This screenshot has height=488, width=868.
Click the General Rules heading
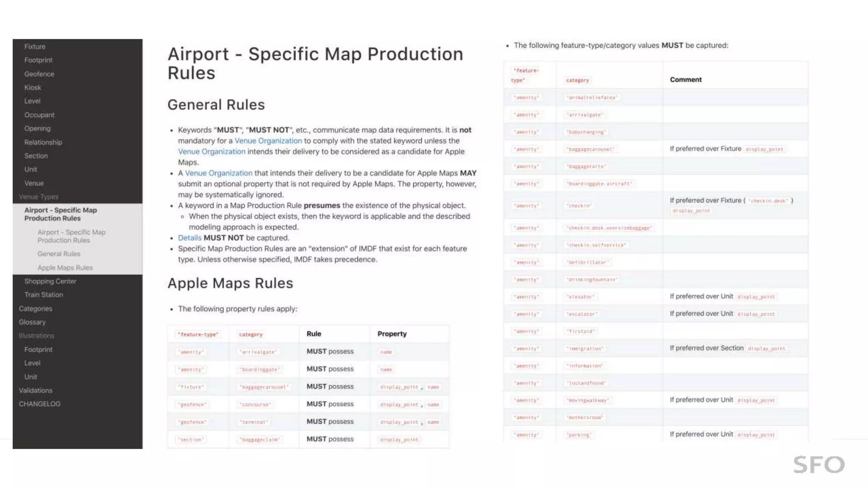pyautogui.click(x=216, y=105)
